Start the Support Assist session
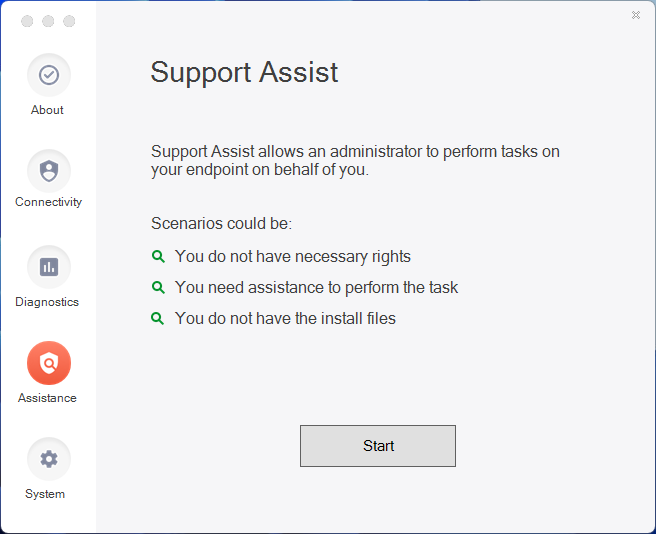The image size is (656, 534). pos(378,446)
